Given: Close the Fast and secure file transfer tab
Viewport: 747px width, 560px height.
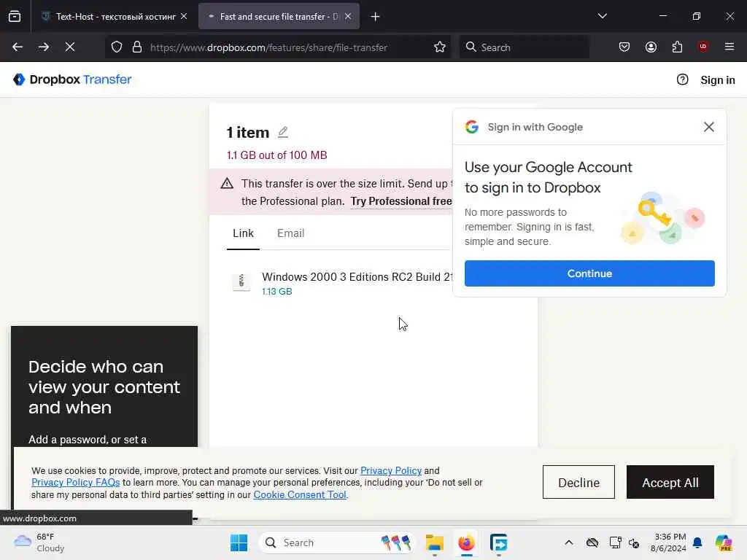Looking at the screenshot, I should click(348, 16).
